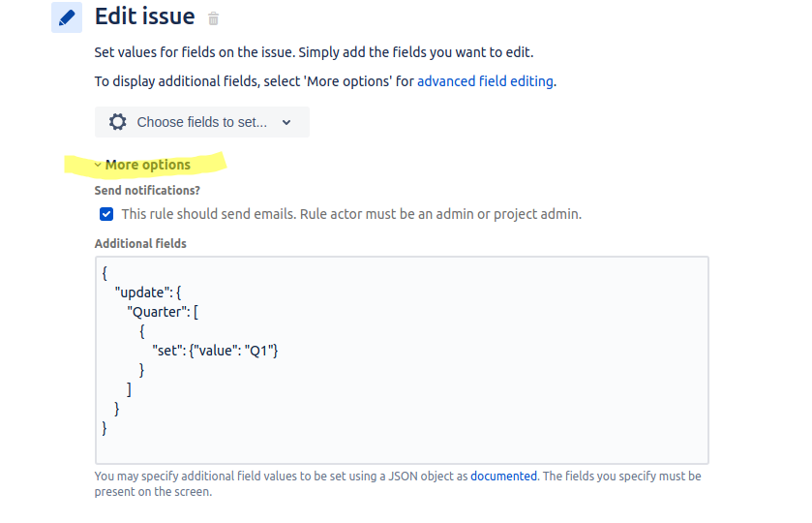The image size is (812, 523).
Task: Click the down arrow on the fields dropdown
Action: point(286,123)
